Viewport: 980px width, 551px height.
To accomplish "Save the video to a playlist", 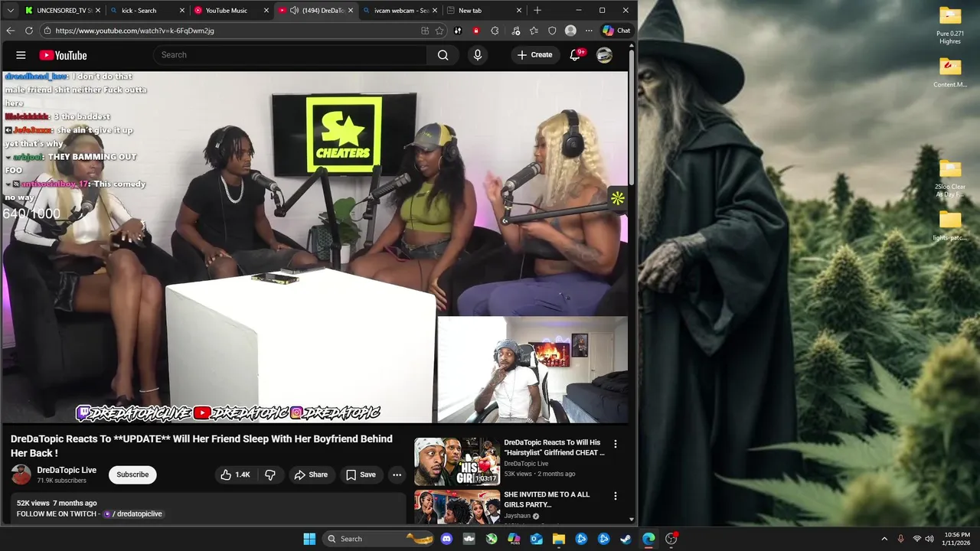I will [361, 474].
